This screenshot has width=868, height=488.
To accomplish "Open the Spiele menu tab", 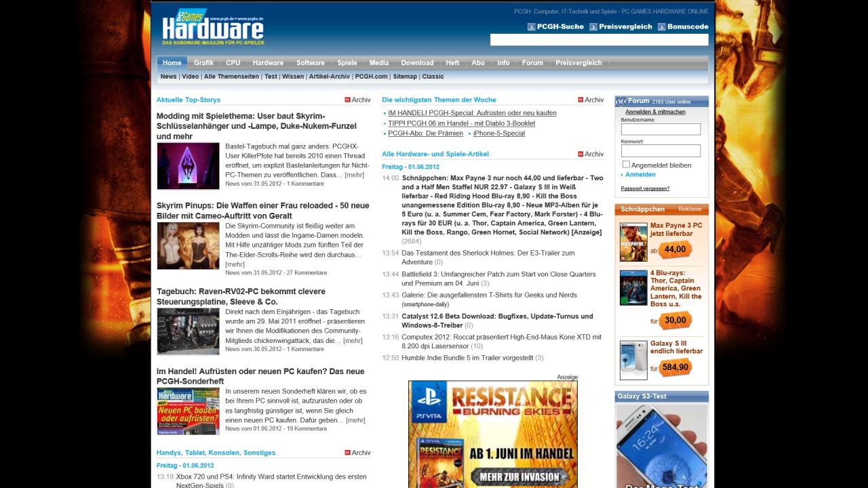I will [x=347, y=63].
